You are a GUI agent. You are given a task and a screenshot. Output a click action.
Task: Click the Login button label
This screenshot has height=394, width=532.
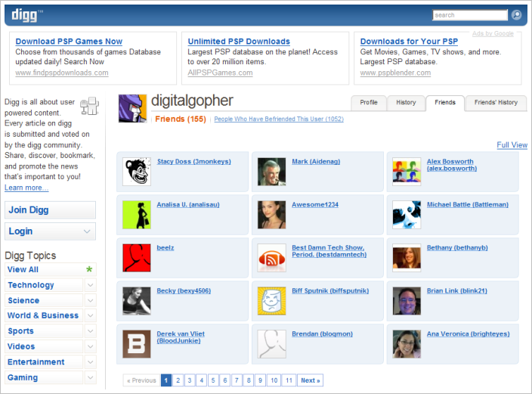(20, 231)
